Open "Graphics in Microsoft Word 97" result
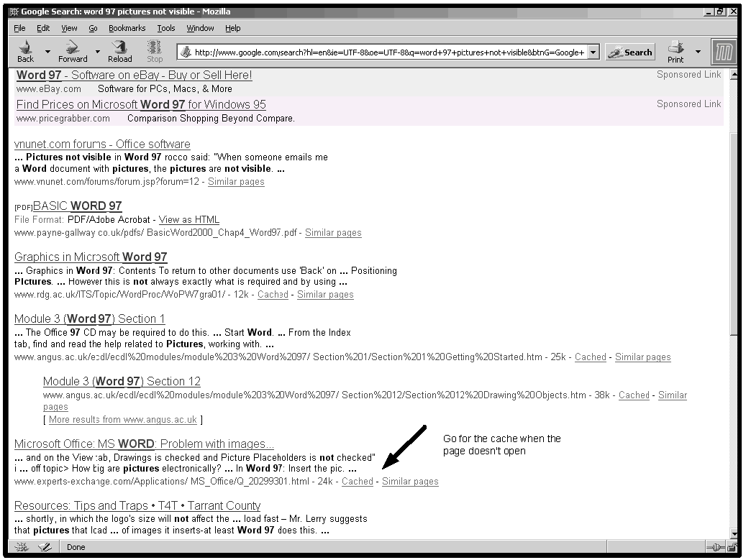 (91, 257)
